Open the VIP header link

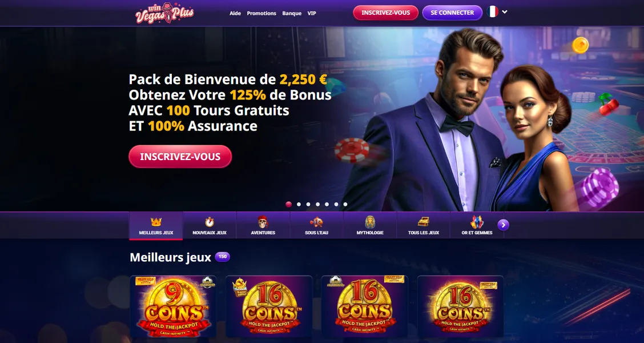click(312, 13)
